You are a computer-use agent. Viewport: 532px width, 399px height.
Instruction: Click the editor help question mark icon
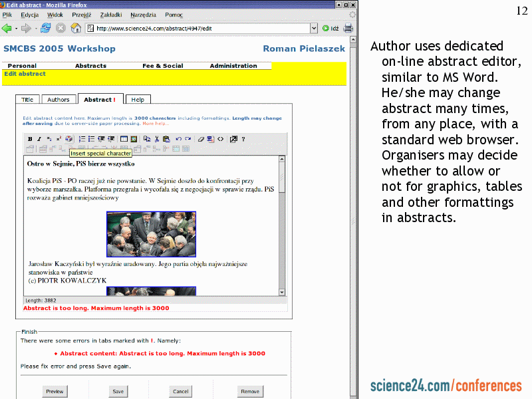click(x=243, y=139)
